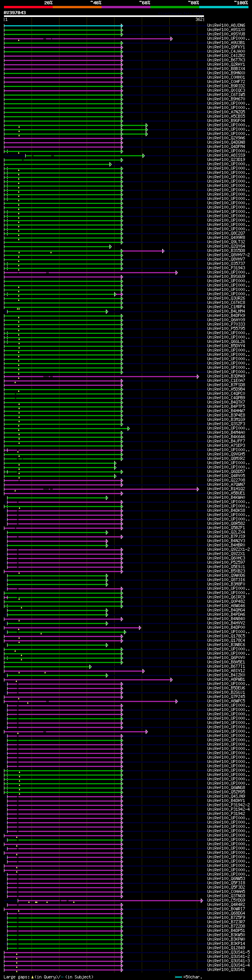Click the cyan =50char. scale legend bar
Screen dimensions: 252x980
[179, 977]
